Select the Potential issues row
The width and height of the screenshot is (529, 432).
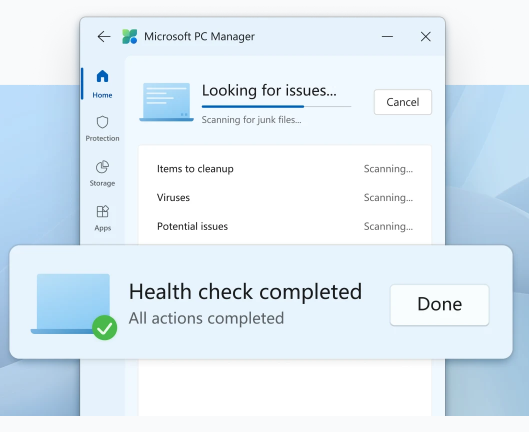(x=285, y=226)
